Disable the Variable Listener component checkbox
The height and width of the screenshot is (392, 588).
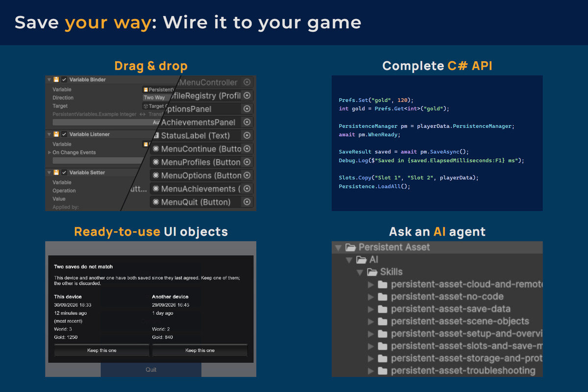[64, 134]
